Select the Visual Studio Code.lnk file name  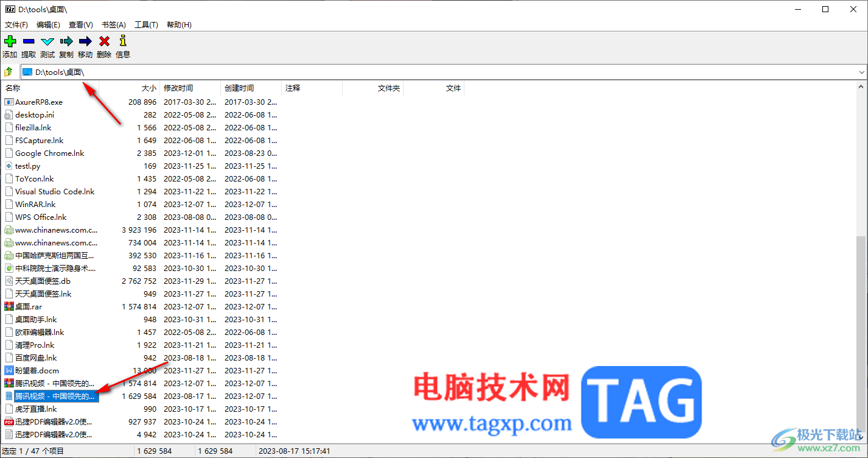pyautogui.click(x=55, y=192)
